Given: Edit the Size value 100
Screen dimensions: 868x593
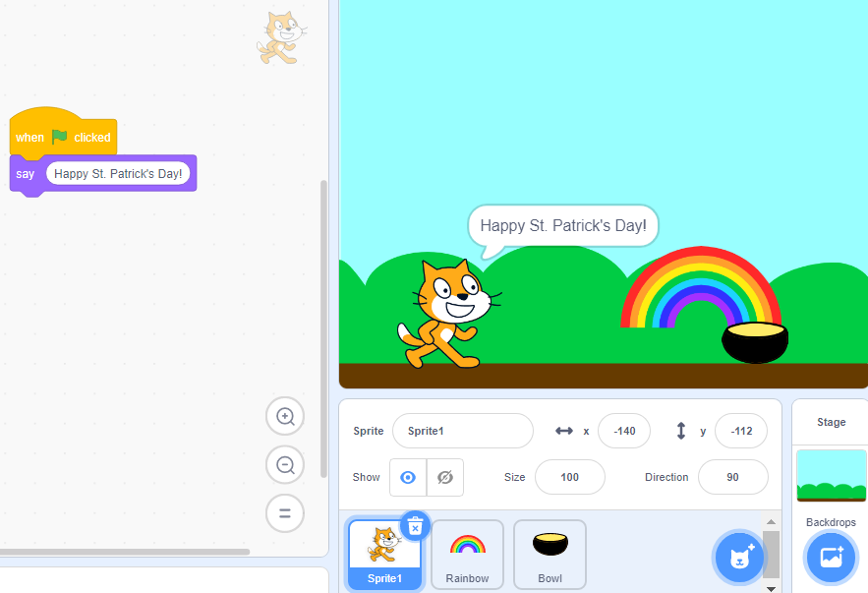Looking at the screenshot, I should click(x=569, y=477).
